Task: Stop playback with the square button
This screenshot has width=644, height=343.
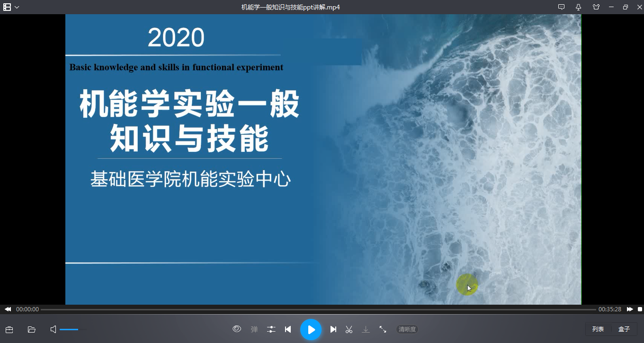Action: click(640, 309)
